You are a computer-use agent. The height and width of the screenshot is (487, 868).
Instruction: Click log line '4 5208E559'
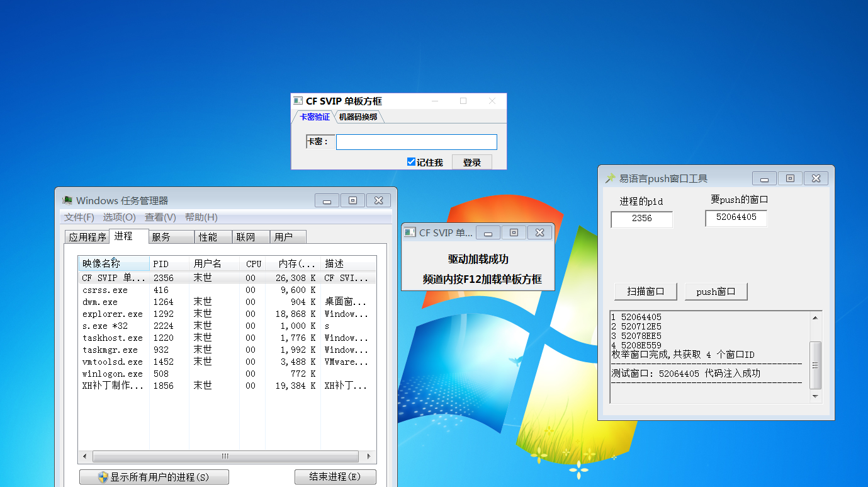(x=636, y=345)
